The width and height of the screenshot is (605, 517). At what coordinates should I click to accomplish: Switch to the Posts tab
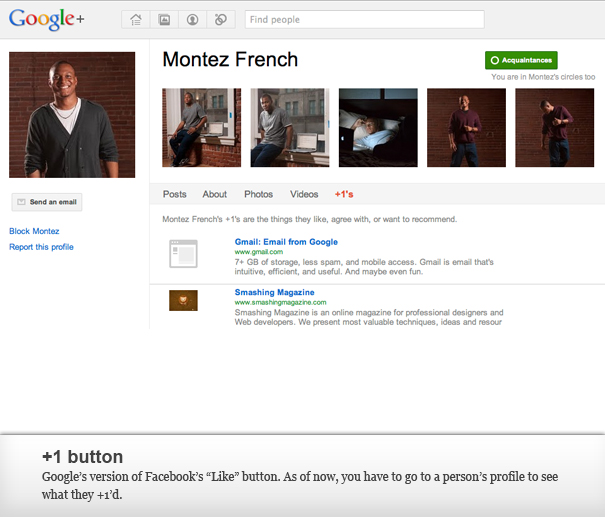(175, 194)
